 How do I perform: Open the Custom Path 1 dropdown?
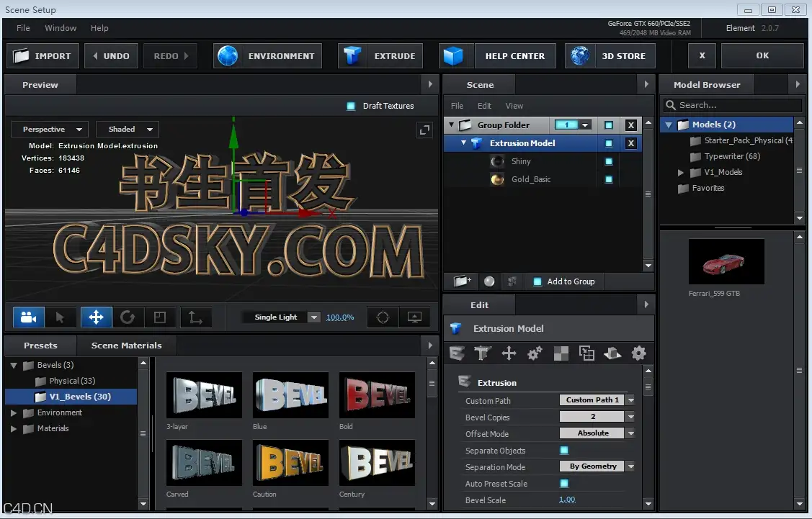coord(597,400)
